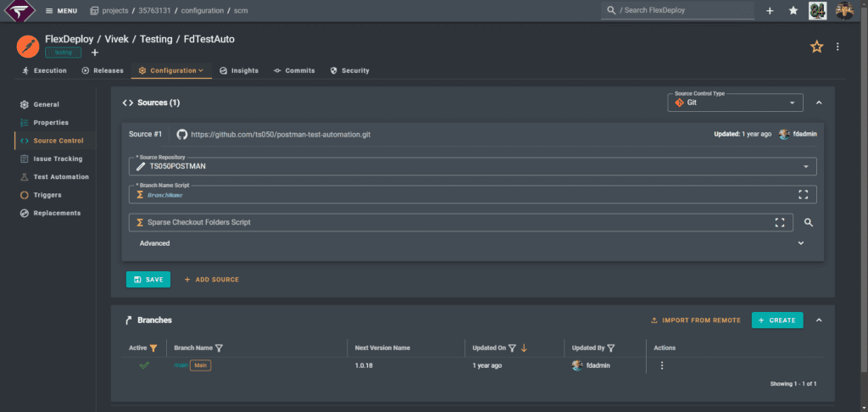The height and width of the screenshot is (412, 868).
Task: Click the 35763131 breadcrumb link
Action: [154, 10]
